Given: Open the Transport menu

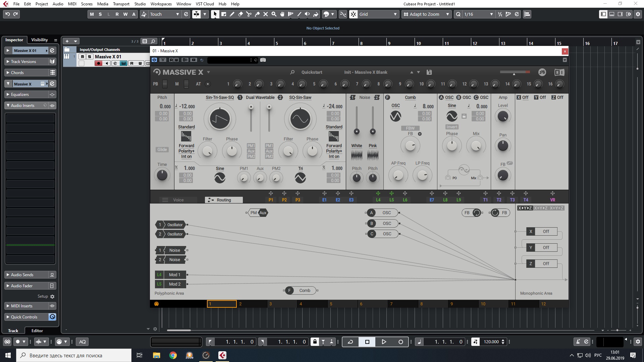Looking at the screenshot, I should tap(121, 4).
